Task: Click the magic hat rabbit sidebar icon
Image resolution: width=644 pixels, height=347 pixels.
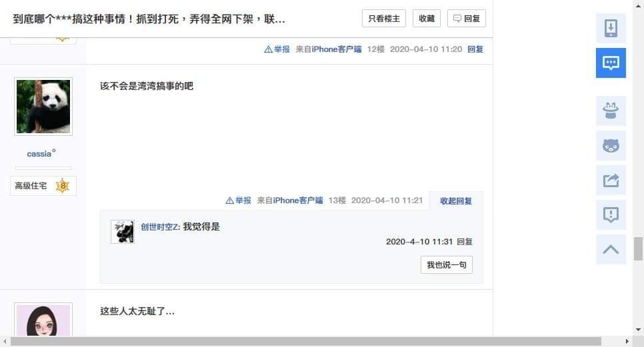Action: (611, 111)
